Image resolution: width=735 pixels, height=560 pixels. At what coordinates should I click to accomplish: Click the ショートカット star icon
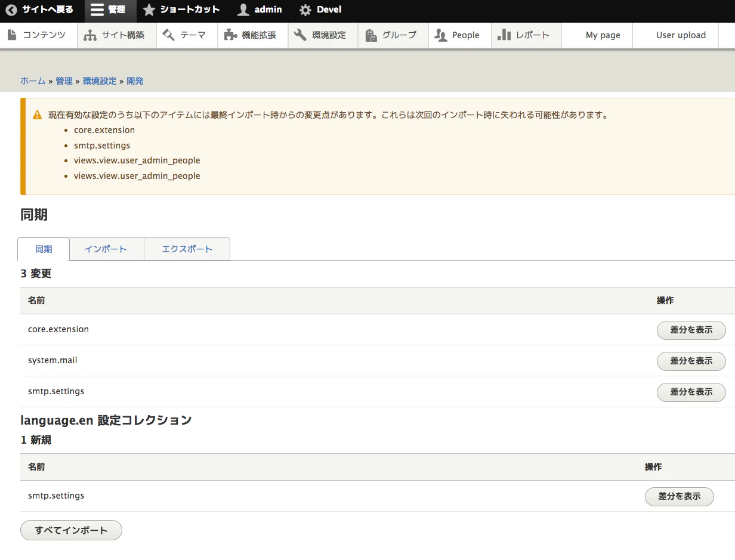tap(149, 10)
